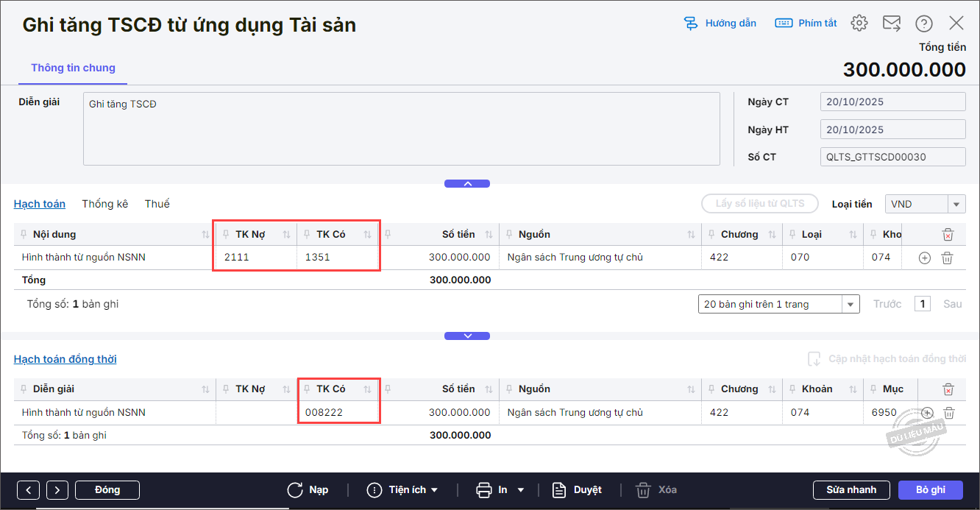Toggle the down chevron bar above Hạch toán đồng thời
Image resolution: width=980 pixels, height=510 pixels.
[467, 336]
